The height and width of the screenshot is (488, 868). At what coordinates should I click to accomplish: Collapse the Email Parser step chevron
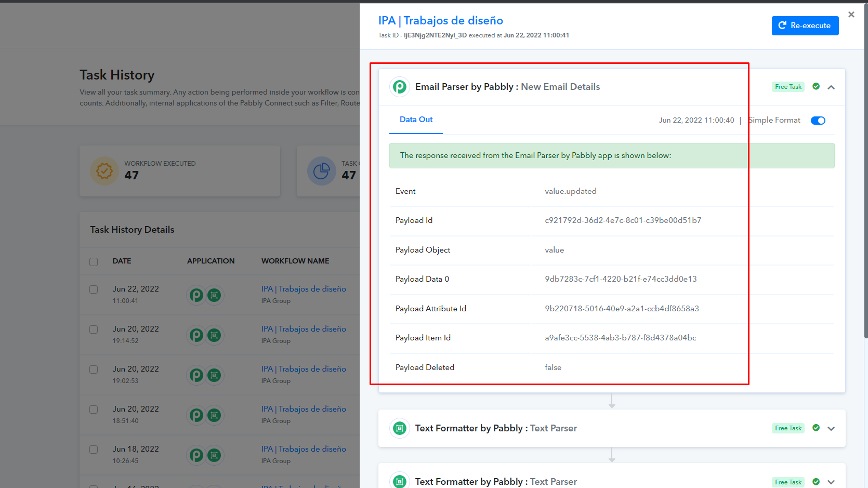pyautogui.click(x=831, y=87)
